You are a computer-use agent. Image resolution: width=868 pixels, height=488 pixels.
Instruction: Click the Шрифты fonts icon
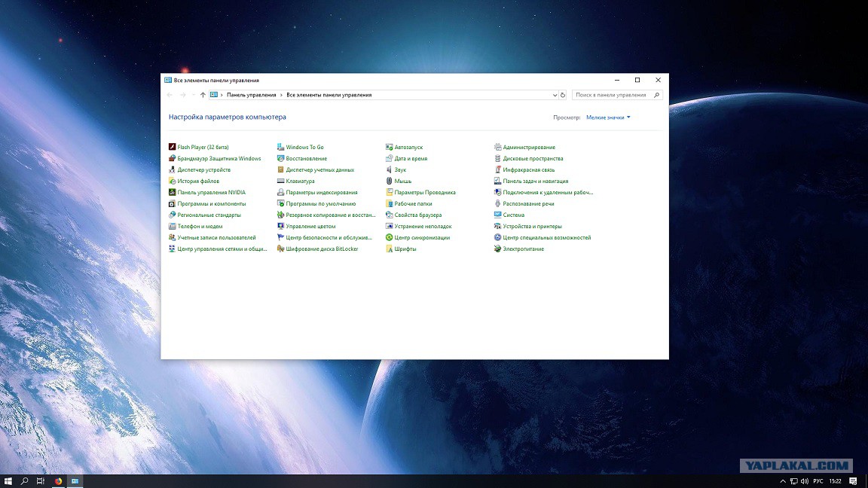pyautogui.click(x=389, y=249)
